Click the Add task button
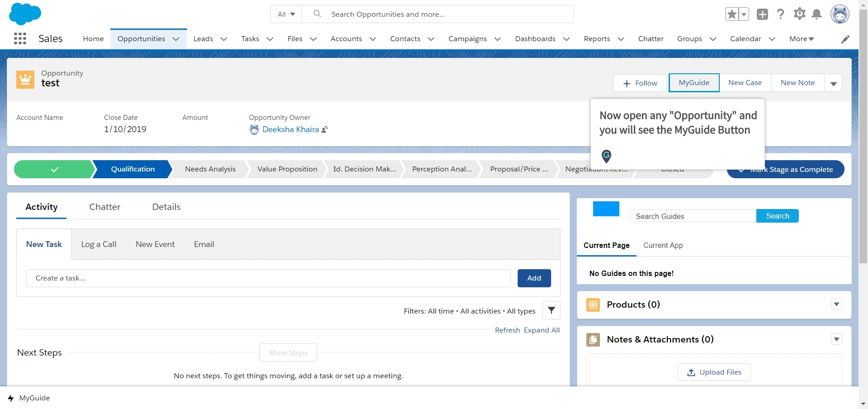Image resolution: width=868 pixels, height=409 pixels. pos(534,278)
